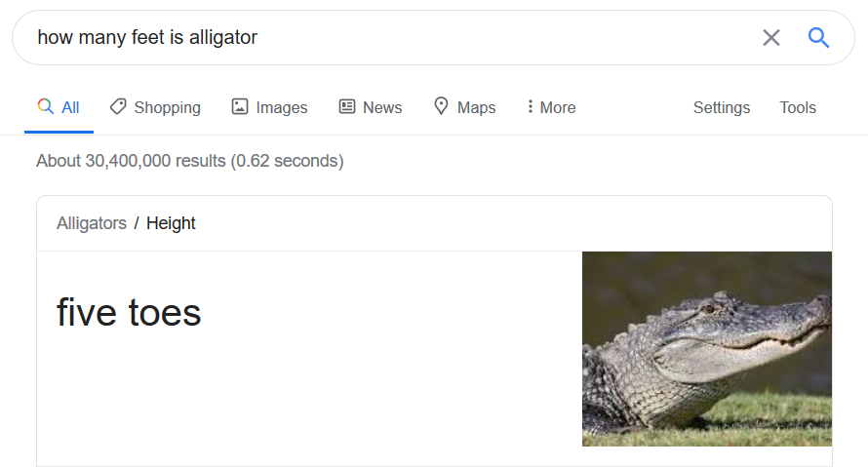Click the colored magnifier beside All
Image resolution: width=868 pixels, height=467 pixels.
(x=46, y=105)
